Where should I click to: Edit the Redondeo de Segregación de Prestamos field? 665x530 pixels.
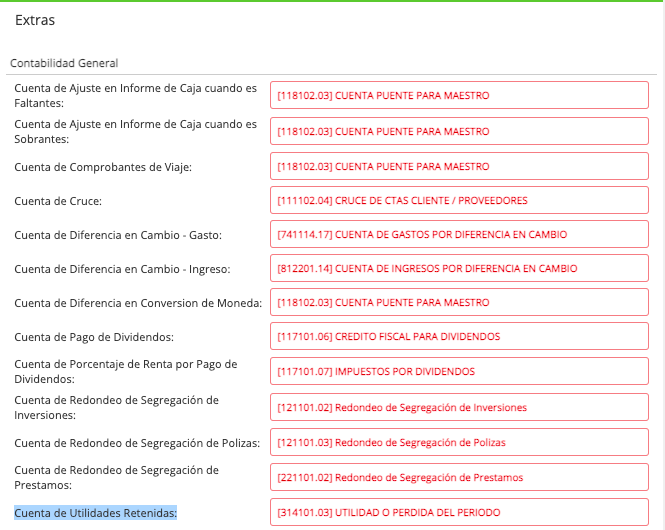(459, 477)
